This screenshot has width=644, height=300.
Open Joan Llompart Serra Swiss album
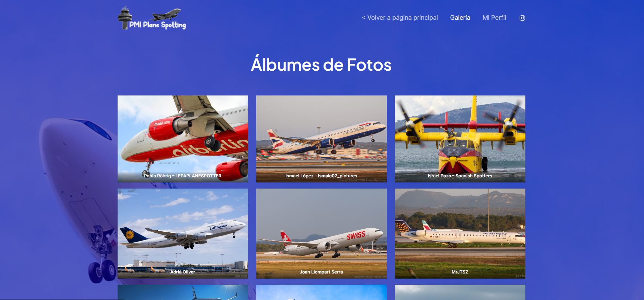coord(321,233)
